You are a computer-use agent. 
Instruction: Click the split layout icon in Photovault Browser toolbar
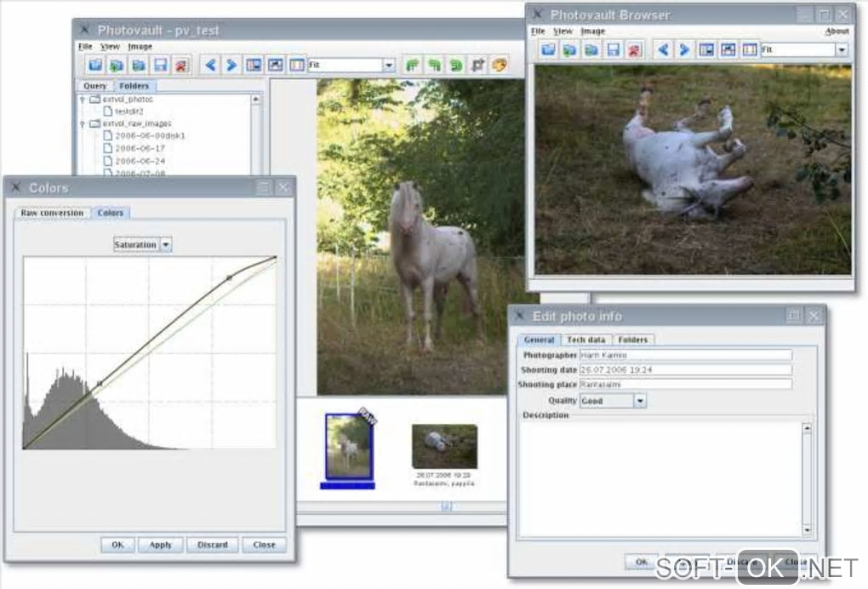point(706,50)
